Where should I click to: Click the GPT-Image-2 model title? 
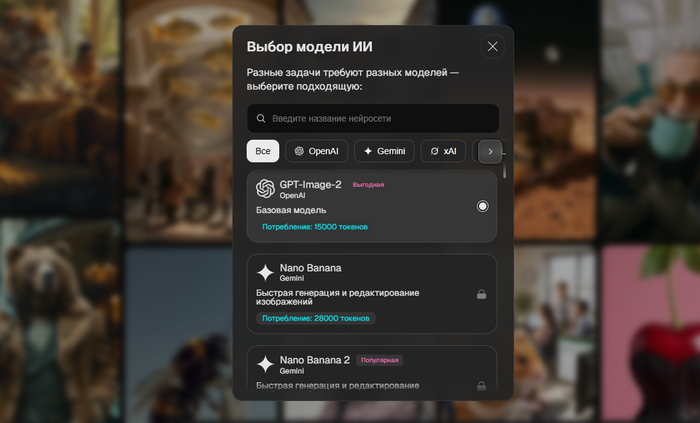(310, 184)
